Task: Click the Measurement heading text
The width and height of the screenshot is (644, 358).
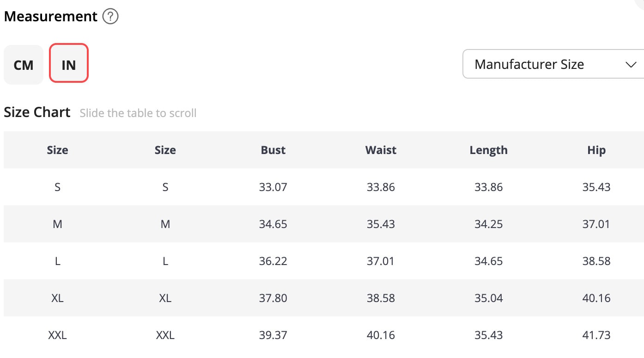Action: point(50,17)
